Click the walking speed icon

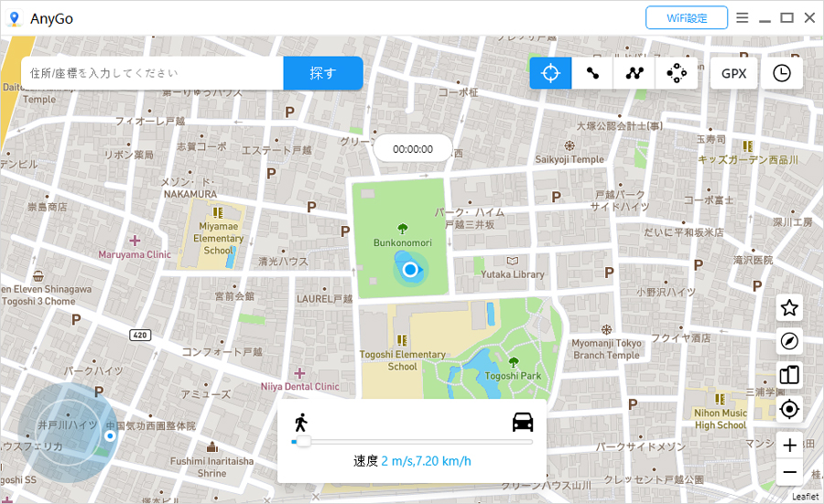point(301,422)
